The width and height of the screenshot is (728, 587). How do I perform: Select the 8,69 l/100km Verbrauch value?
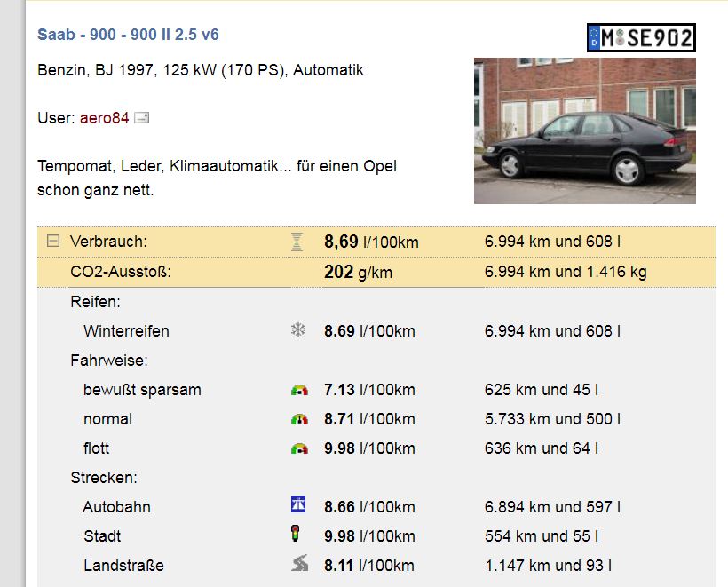pyautogui.click(x=371, y=242)
